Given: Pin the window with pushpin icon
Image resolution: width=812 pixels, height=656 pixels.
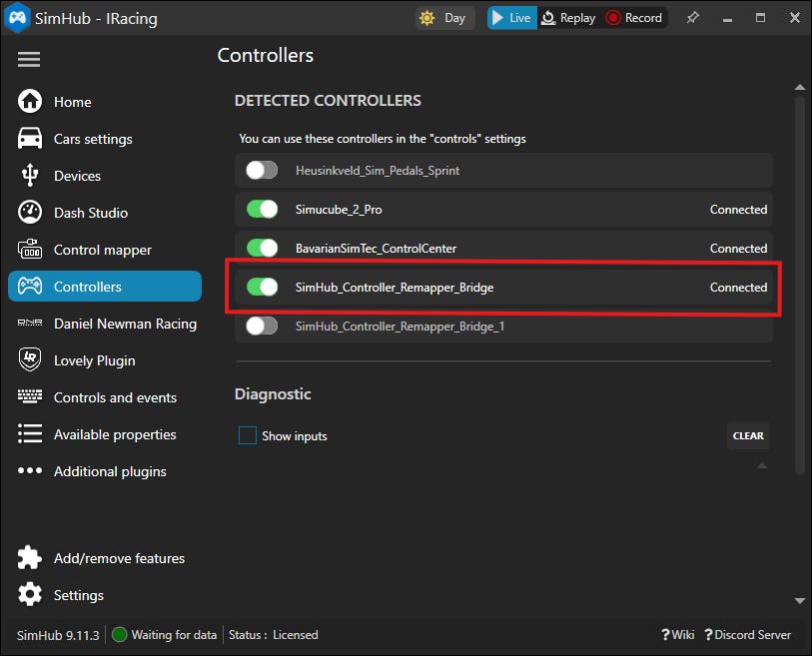Looking at the screenshot, I should 691,17.
